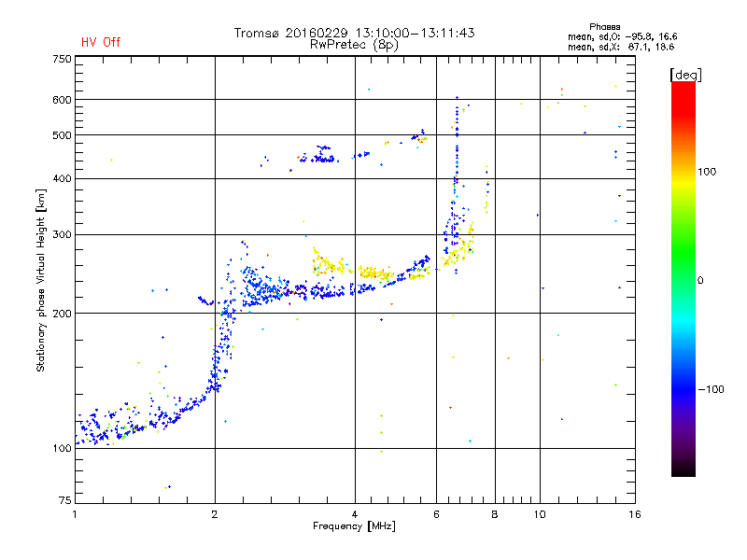Screen dimensions: 747x560
Task: Click the '10' frequency axis label
Action: 540,514
